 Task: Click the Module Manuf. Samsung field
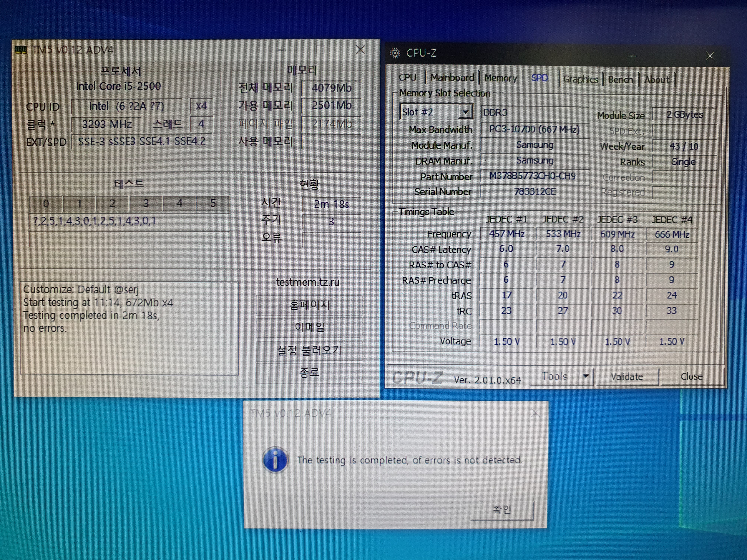coord(534,145)
